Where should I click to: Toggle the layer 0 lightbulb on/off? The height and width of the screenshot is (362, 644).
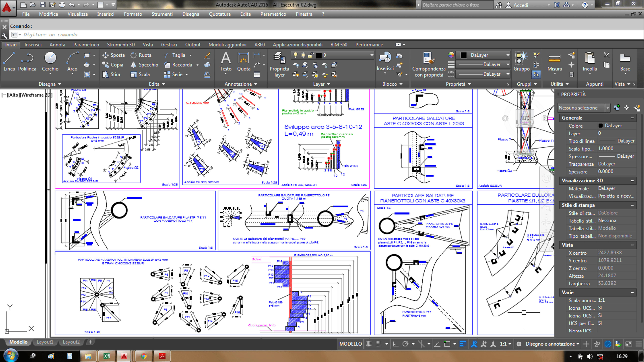[x=295, y=55]
